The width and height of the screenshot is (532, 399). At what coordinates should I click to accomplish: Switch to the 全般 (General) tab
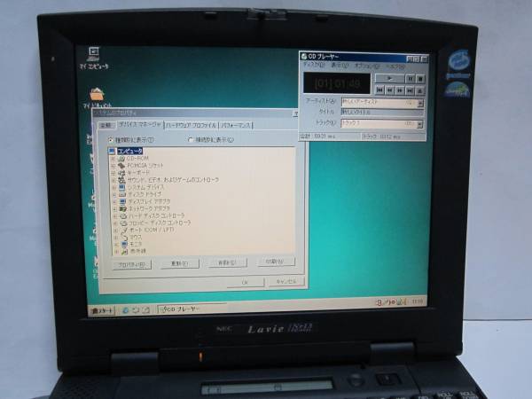pos(106,125)
